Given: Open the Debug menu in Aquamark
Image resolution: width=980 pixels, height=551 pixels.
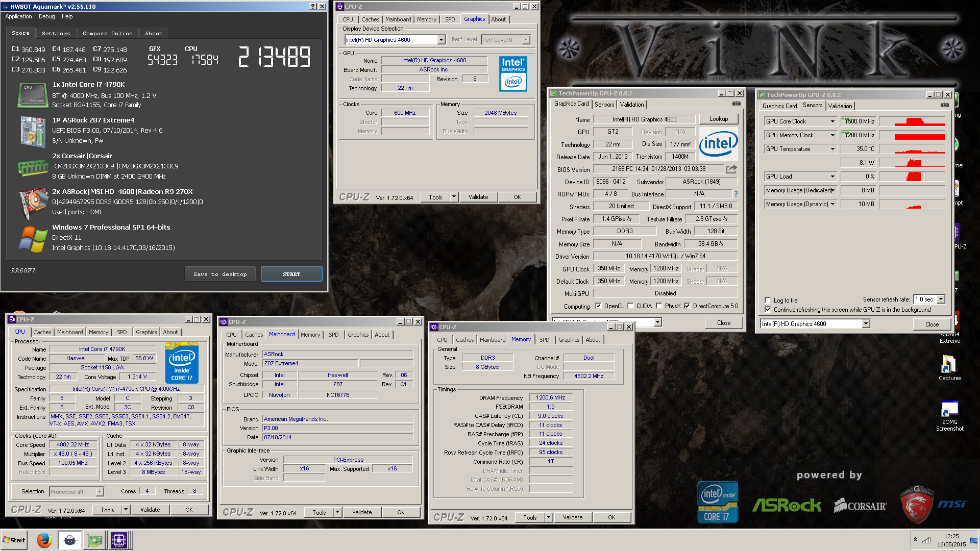Looking at the screenshot, I should click(46, 16).
